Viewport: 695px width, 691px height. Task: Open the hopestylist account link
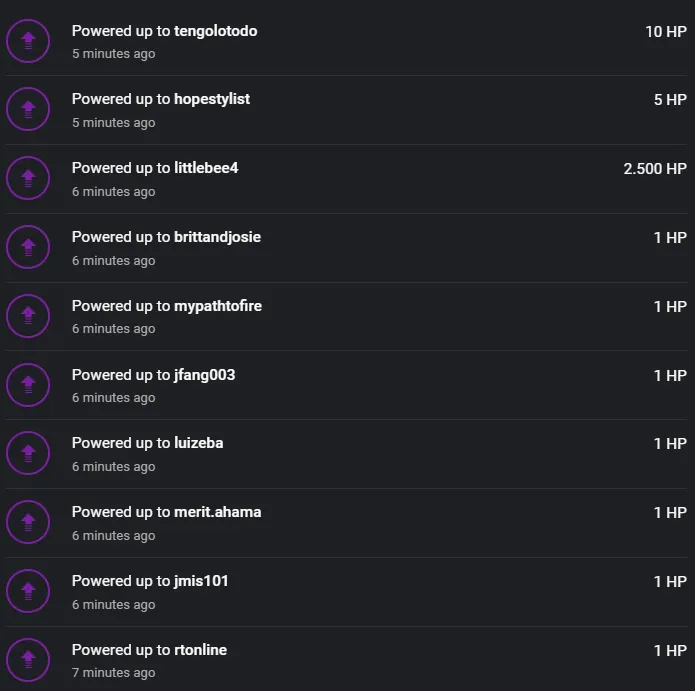(x=212, y=99)
